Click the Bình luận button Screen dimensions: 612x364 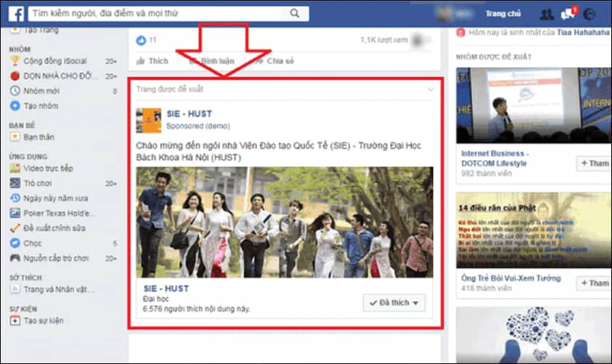pyautogui.click(x=212, y=61)
